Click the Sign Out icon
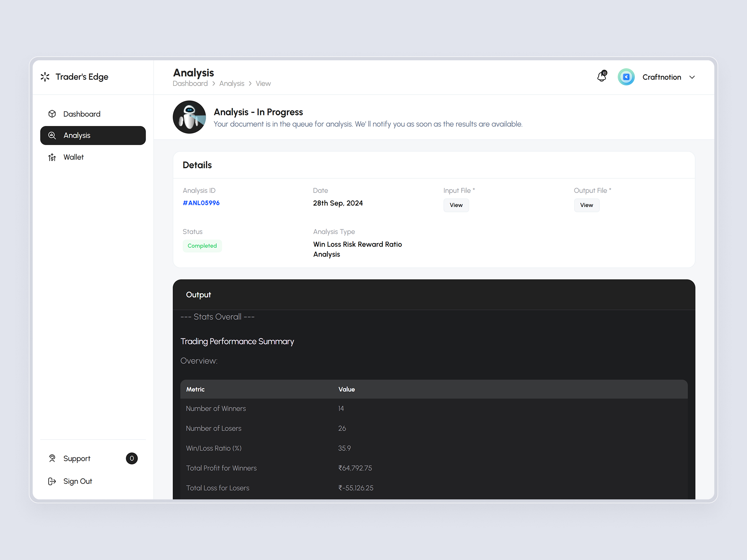The image size is (747, 560). (x=52, y=481)
